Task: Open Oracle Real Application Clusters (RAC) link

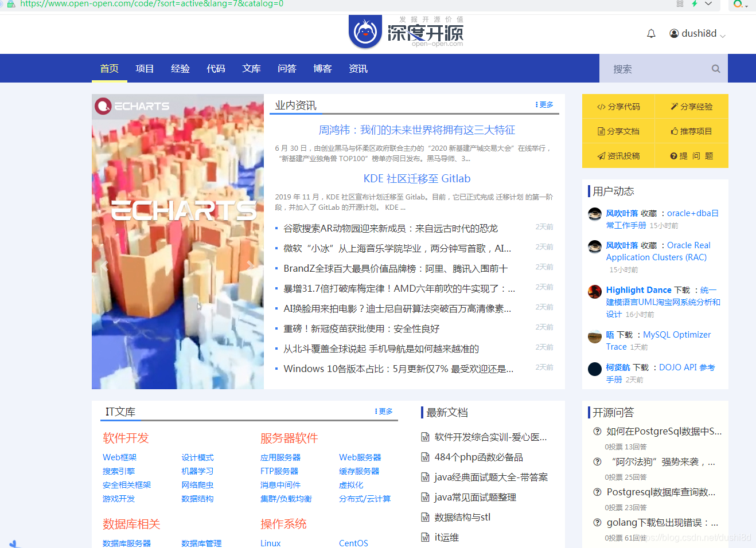Action: tap(658, 251)
